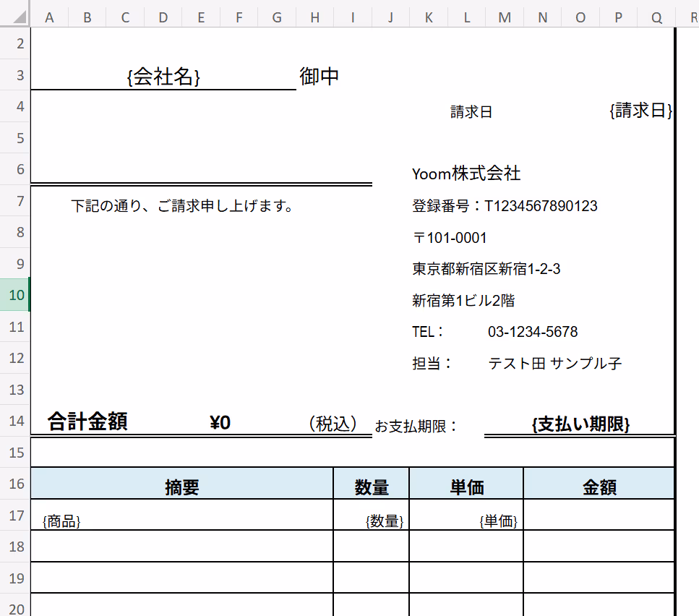Select row 9 header

pyautogui.click(x=15, y=263)
